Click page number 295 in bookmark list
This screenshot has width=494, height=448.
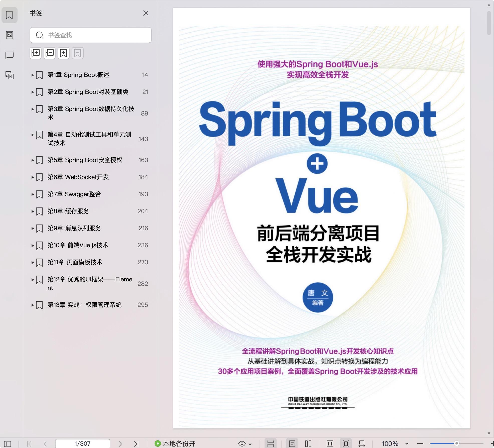click(x=143, y=305)
